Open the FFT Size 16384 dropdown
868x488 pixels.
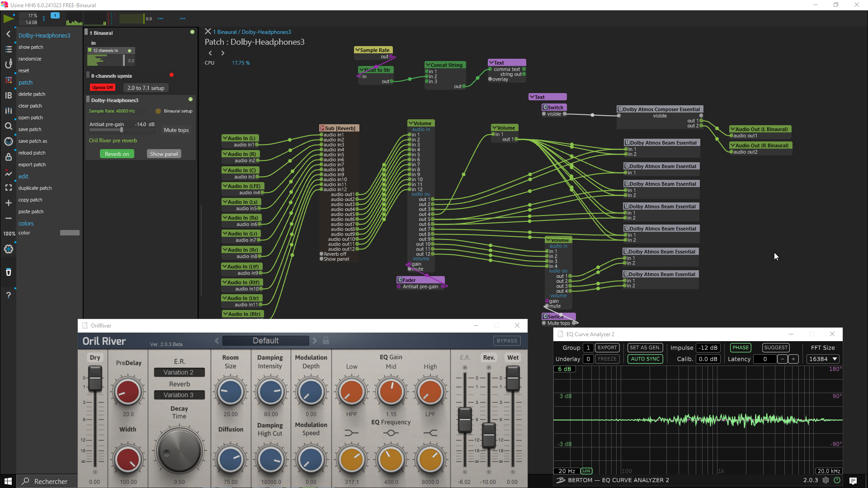823,359
